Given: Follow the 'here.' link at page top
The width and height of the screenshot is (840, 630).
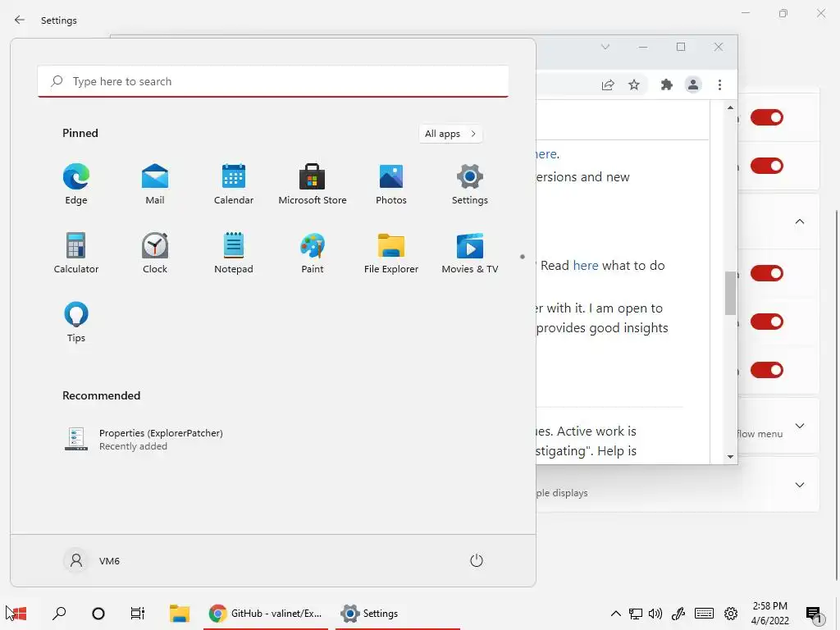Looking at the screenshot, I should point(547,154).
